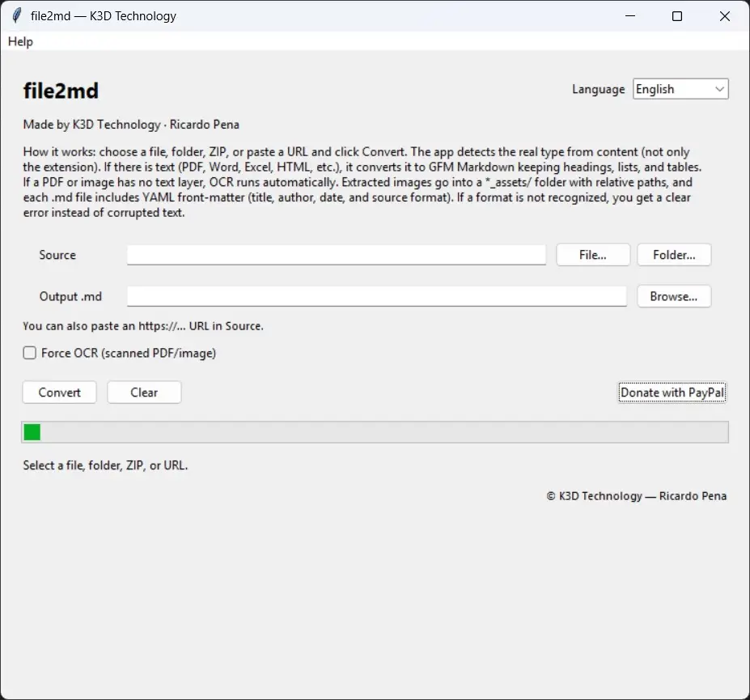Screen dimensions: 750x700
Task: Click the 'Output .md' label
Action: coord(70,296)
